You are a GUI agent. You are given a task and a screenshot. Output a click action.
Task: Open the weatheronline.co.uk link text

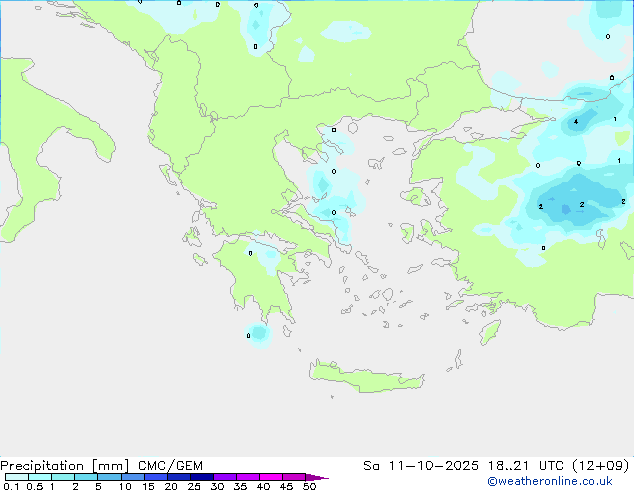(x=550, y=482)
